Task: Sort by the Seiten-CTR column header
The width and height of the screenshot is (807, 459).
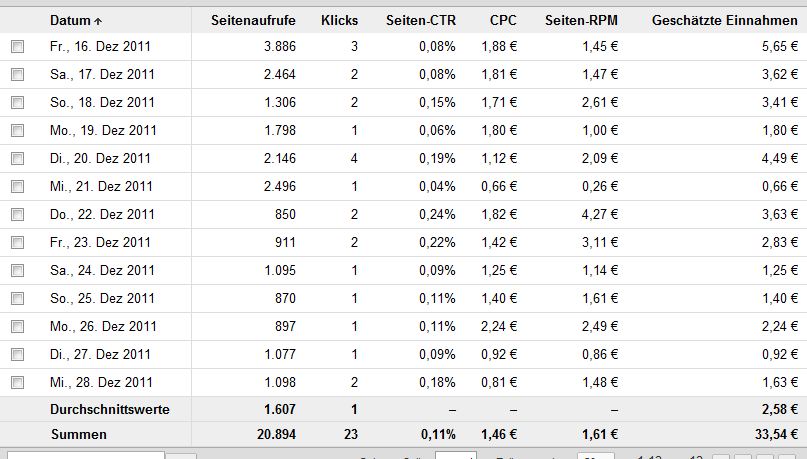Action: tap(420, 21)
